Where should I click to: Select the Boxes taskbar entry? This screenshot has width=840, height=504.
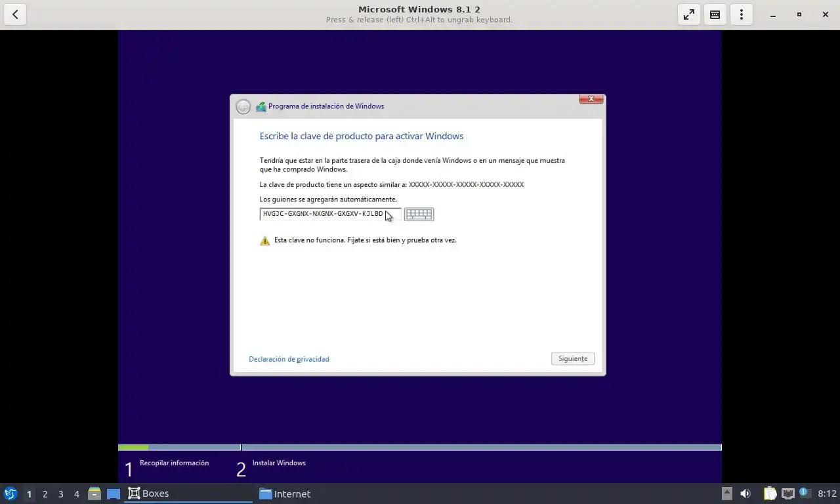tap(188, 493)
